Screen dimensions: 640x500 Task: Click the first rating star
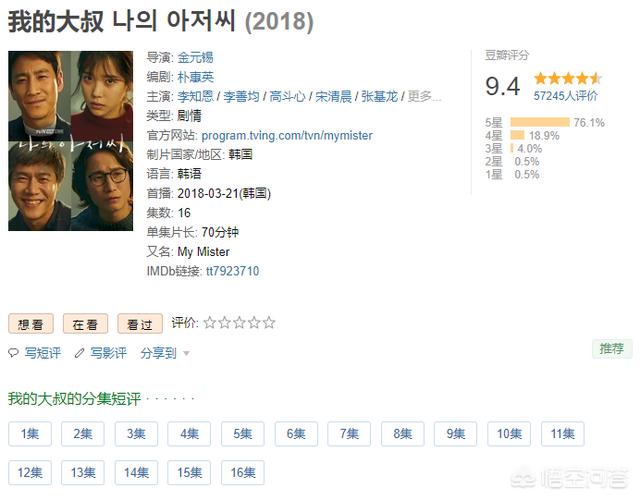210,323
